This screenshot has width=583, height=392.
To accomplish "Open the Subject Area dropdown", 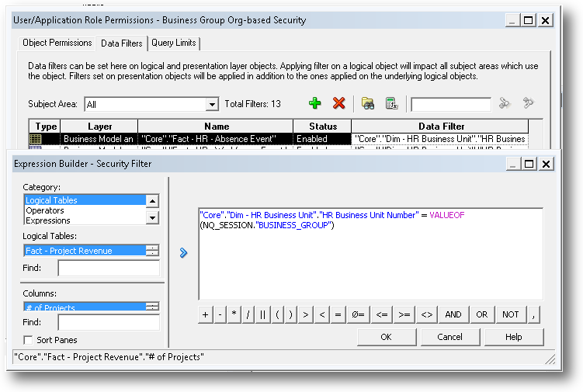I will click(x=212, y=105).
